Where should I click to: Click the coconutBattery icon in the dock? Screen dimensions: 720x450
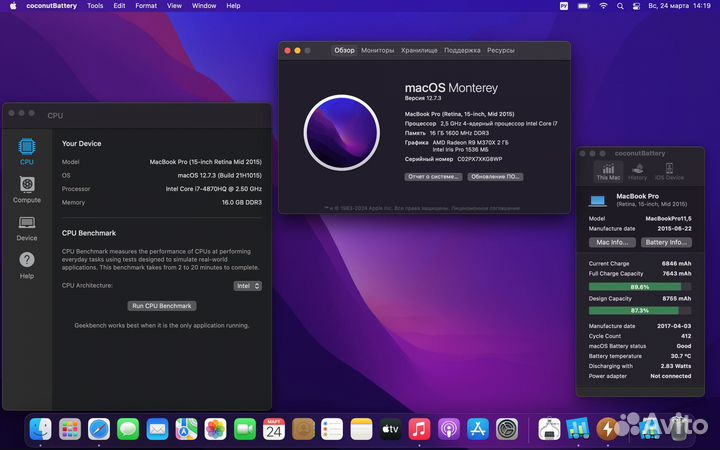[607, 429]
